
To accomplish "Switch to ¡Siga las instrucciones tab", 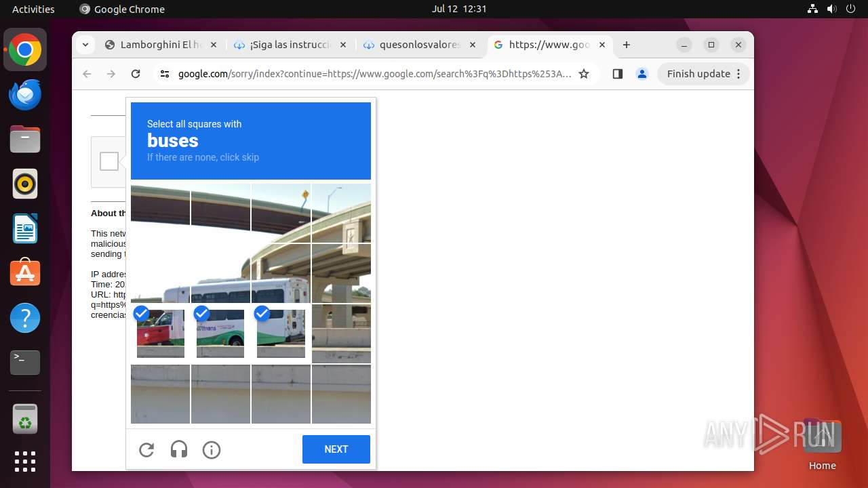I will click(290, 45).
